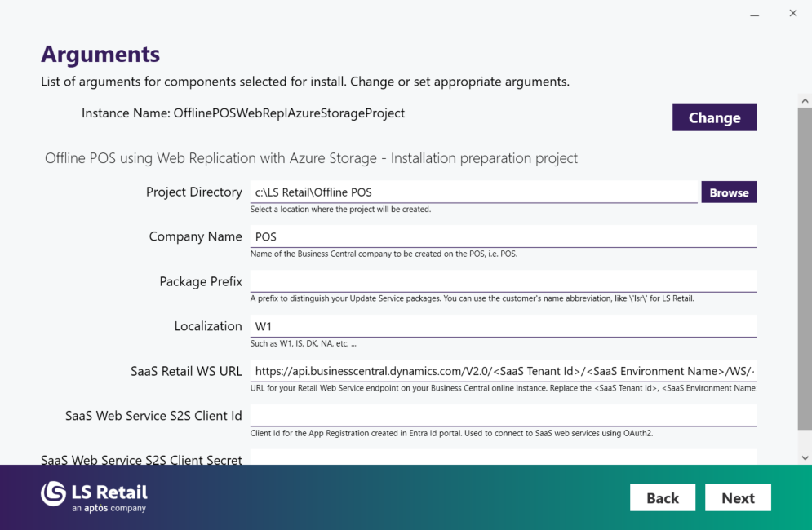
Task: Focus the Project Directory text field
Action: point(473,192)
